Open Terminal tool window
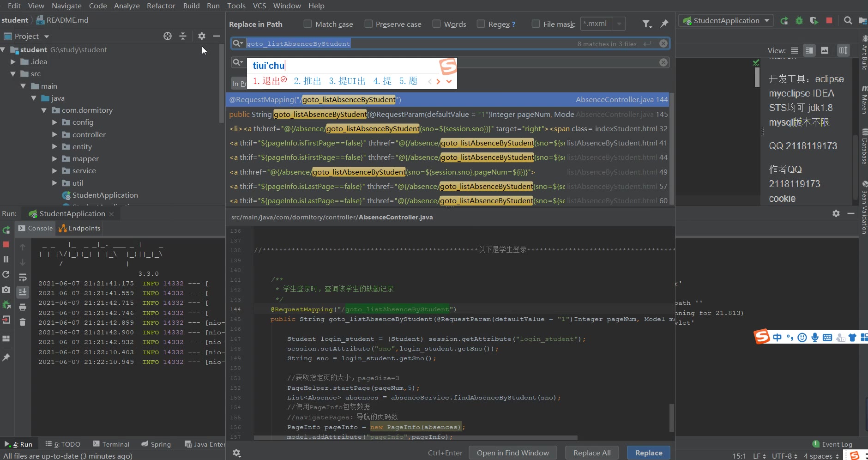This screenshot has height=460, width=868. [x=111, y=444]
